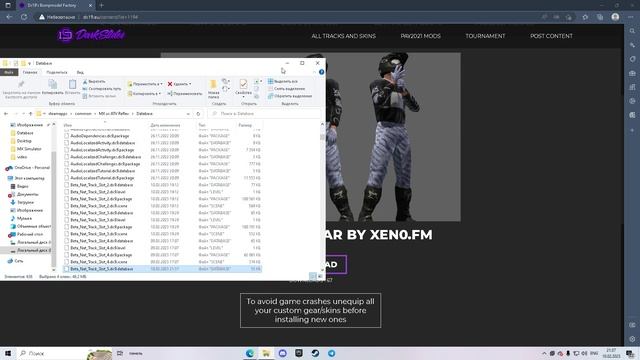Image resolution: width=640 pixels, height=360 pixels.
Task: Click the Cut (Вырезать) scissors icon
Action: 85,82
